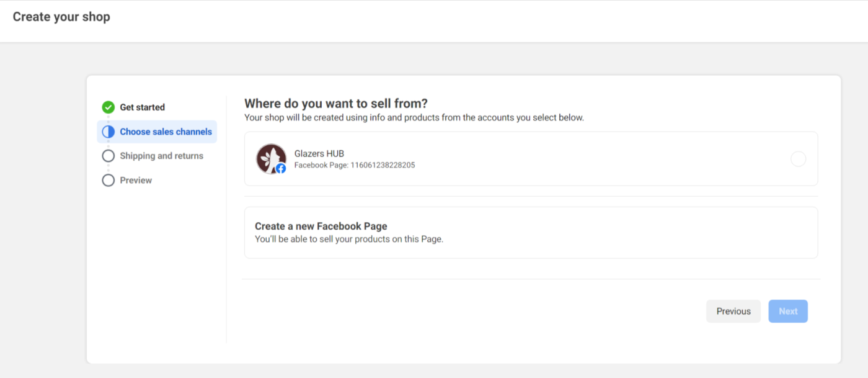Click the Where do you want to sell from heading
The image size is (868, 378).
(x=335, y=103)
